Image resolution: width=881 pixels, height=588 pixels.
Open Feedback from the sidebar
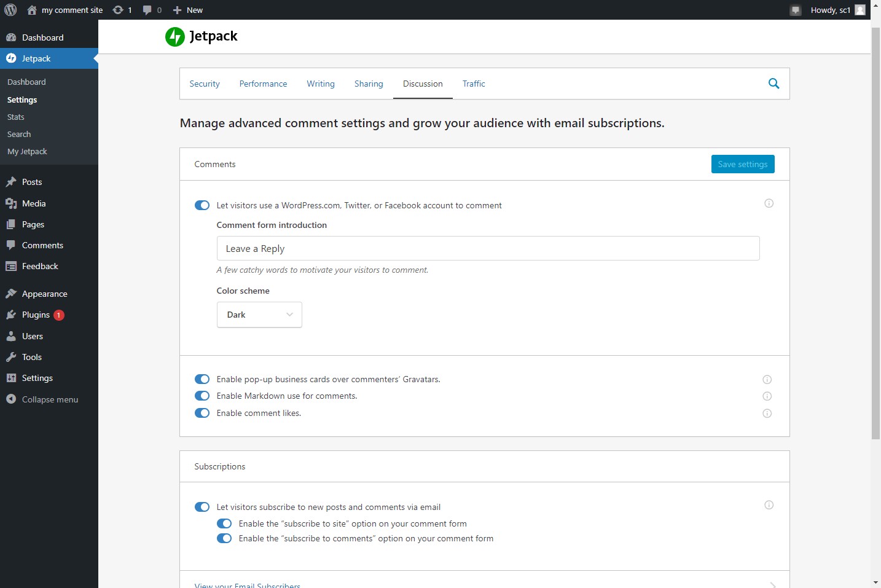click(x=49, y=266)
